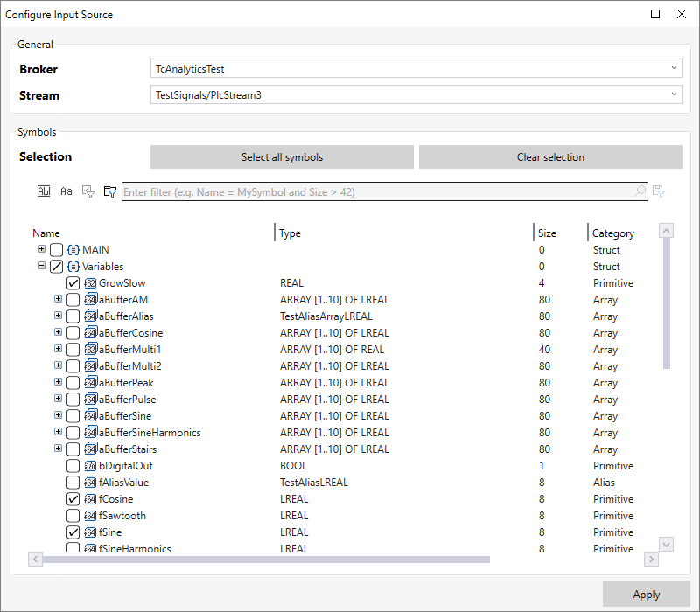Click the array icon of aBufferPulse
The width and height of the screenshot is (700, 612).
91,399
